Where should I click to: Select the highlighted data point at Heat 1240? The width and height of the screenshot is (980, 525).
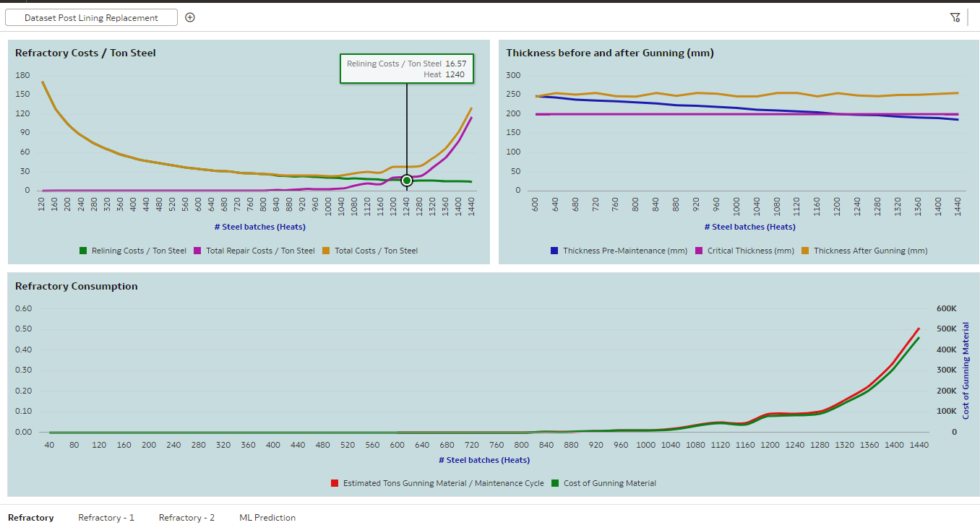point(406,181)
